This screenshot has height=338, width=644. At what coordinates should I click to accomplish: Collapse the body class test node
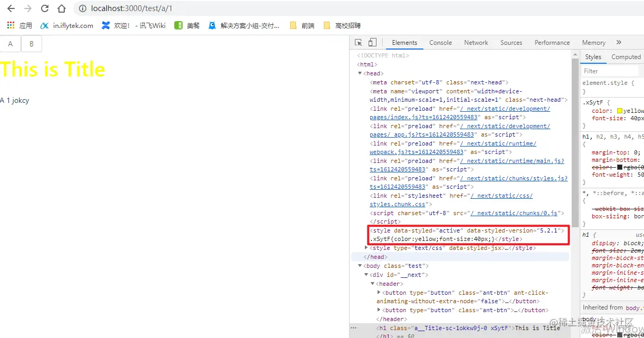tap(360, 266)
